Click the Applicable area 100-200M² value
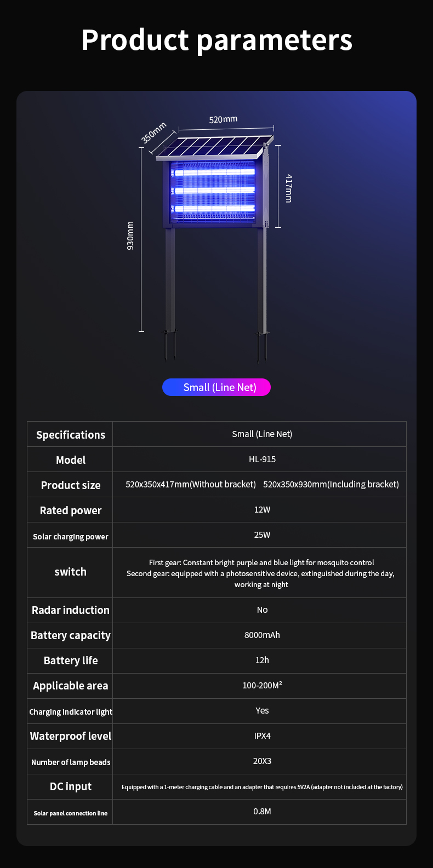 point(262,686)
